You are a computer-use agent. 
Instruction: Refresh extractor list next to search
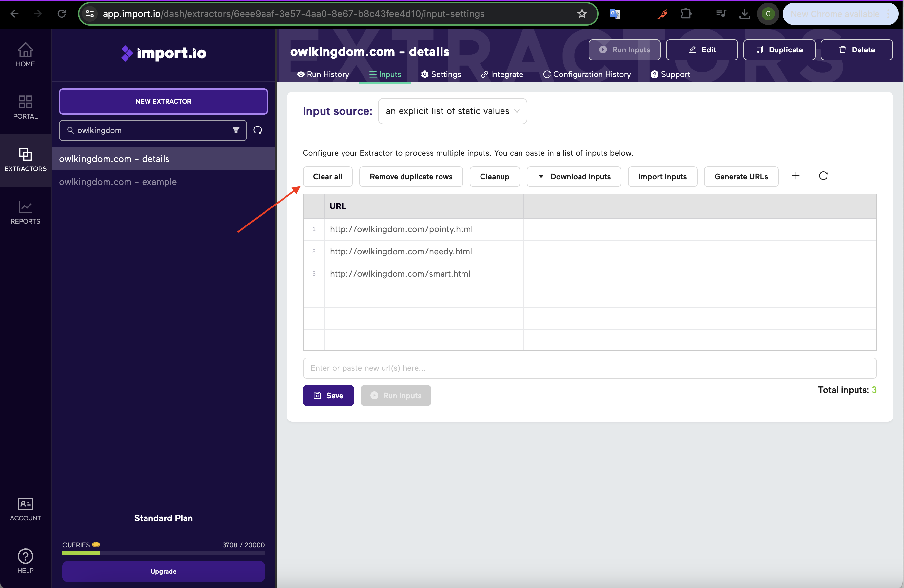(258, 130)
